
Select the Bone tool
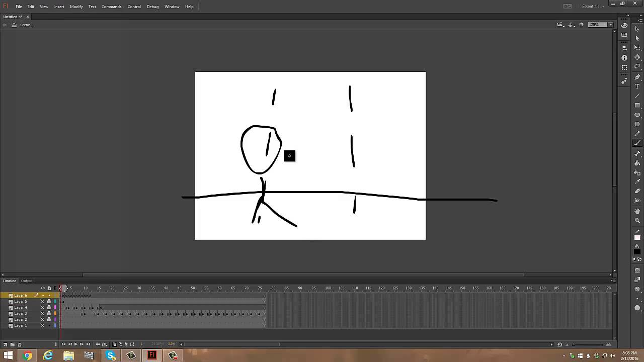(637, 153)
